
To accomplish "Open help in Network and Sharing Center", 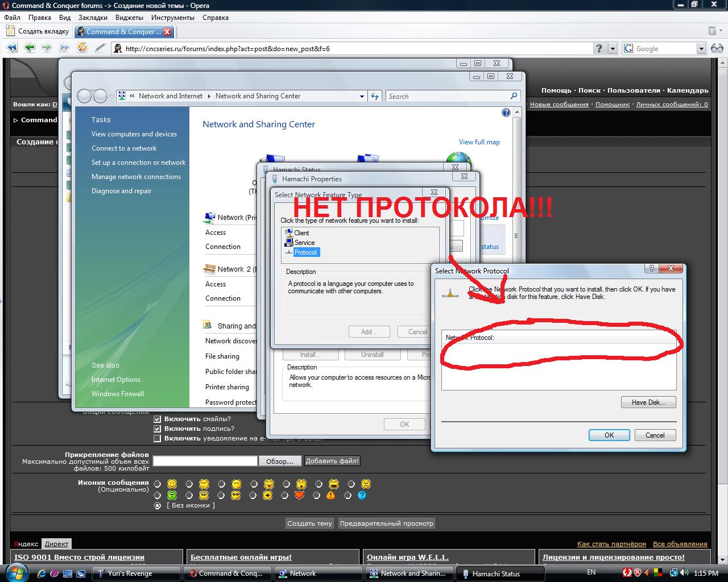I will 506,113.
